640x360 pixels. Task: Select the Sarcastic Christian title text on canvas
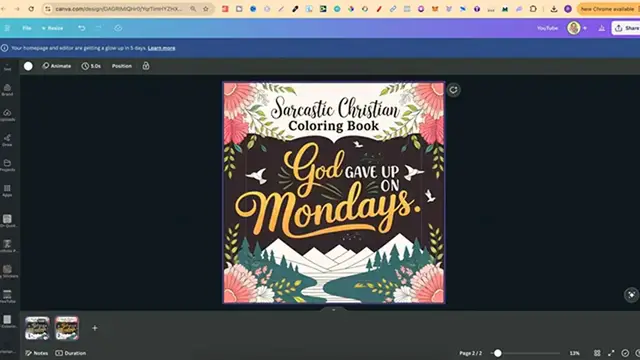click(335, 108)
